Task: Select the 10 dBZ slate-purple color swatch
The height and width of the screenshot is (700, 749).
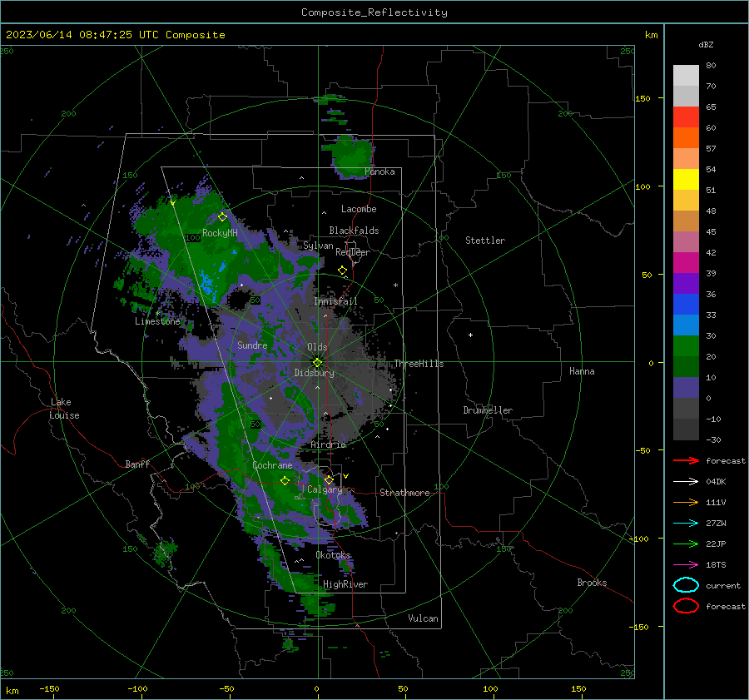Action: [x=686, y=388]
